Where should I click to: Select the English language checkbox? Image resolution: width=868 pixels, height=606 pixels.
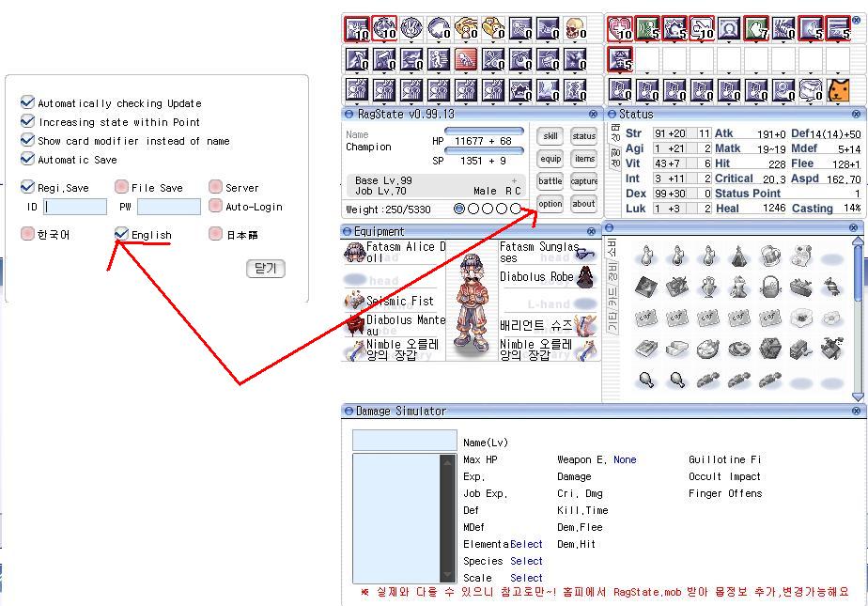121,234
